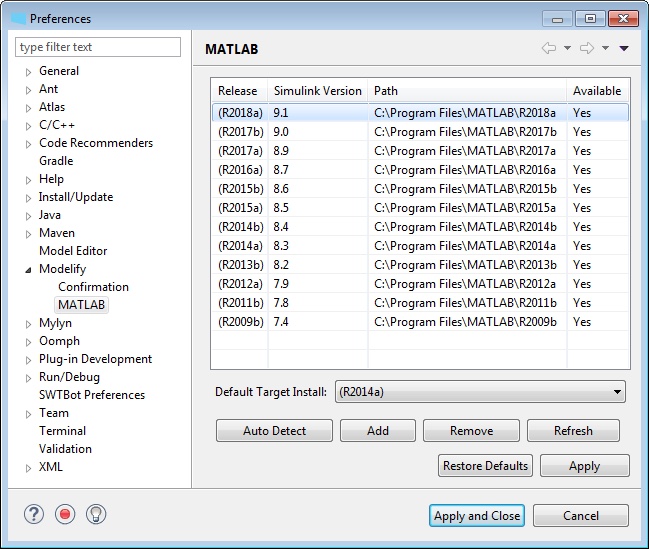Click the Refresh button

click(x=573, y=431)
